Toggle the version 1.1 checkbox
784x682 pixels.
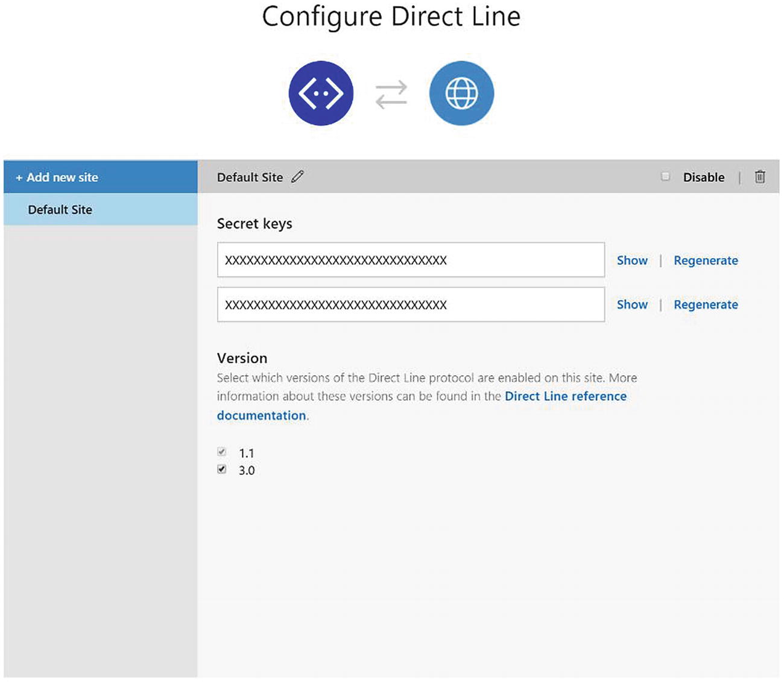coord(222,452)
